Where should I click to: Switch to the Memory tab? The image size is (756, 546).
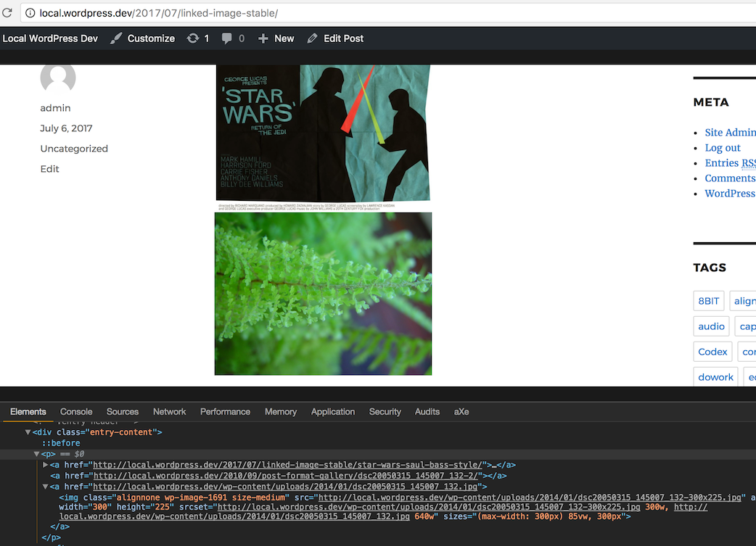coord(281,412)
